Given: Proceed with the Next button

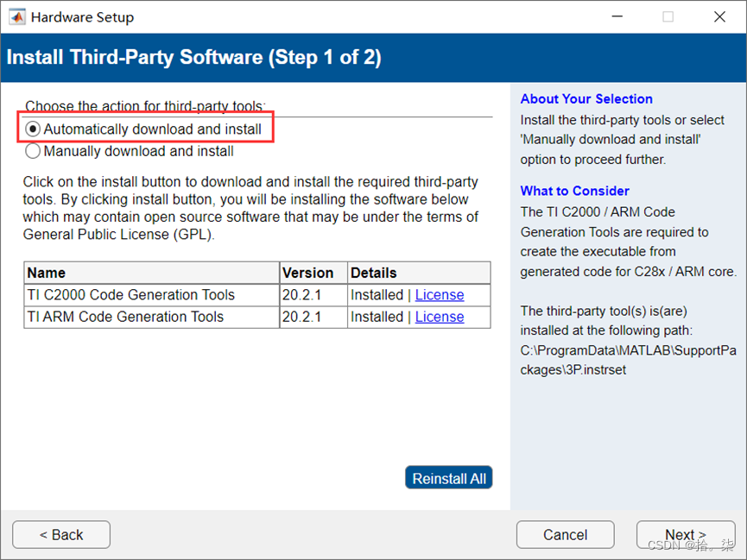Looking at the screenshot, I should point(686,535).
